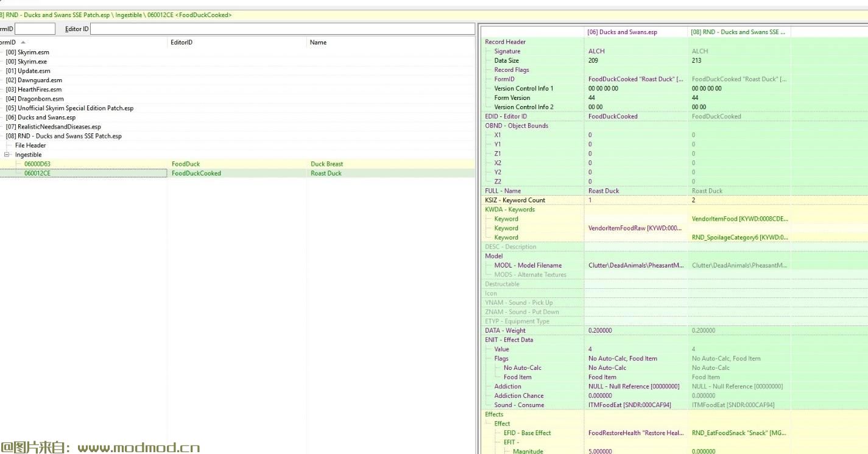Open the File Header node
Image resolution: width=868 pixels, height=454 pixels.
coord(30,145)
